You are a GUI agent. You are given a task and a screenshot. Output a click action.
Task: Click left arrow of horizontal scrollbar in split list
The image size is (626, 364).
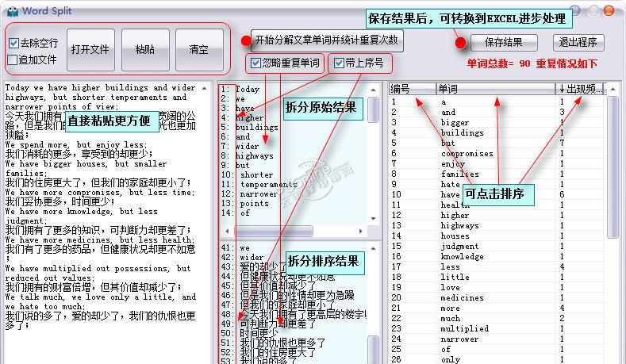[x=227, y=231]
